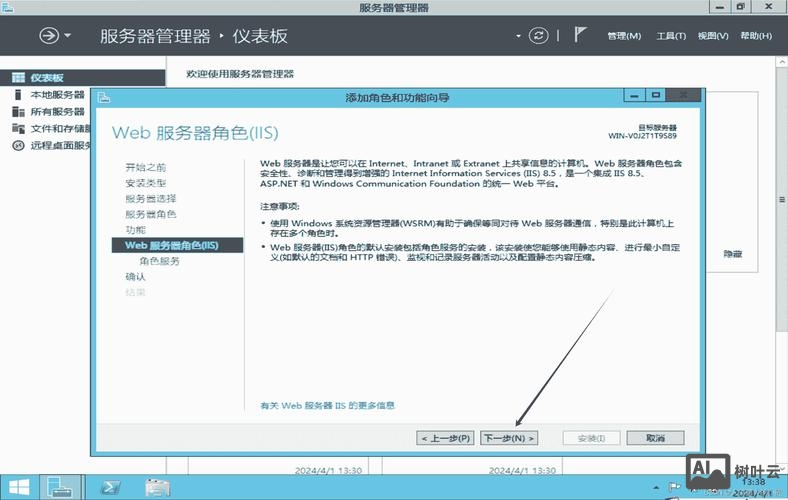The height and width of the screenshot is (500, 788).
Task: Click the 本地服务器 server icon in the sidebar
Action: coord(18,94)
